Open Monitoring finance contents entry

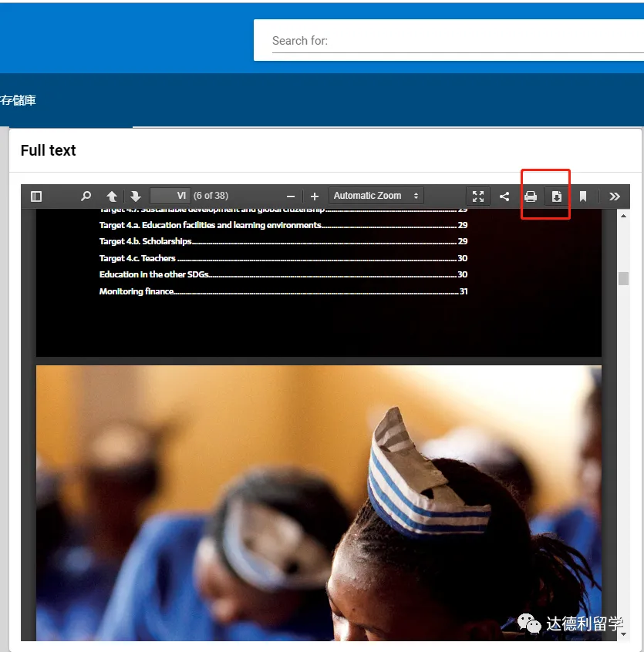(x=283, y=291)
